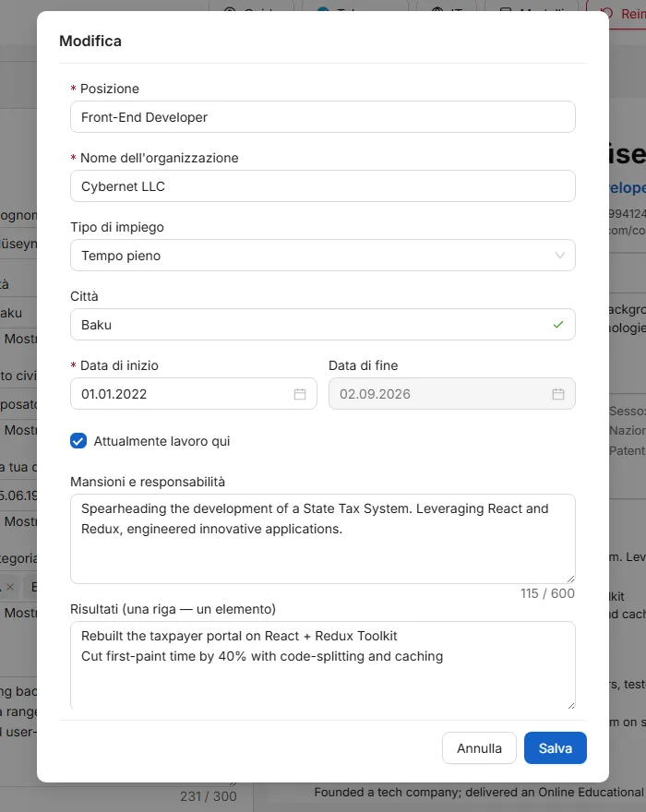The height and width of the screenshot is (812, 646).
Task: Open the Tempo pieno employment type selector
Action: point(323,256)
